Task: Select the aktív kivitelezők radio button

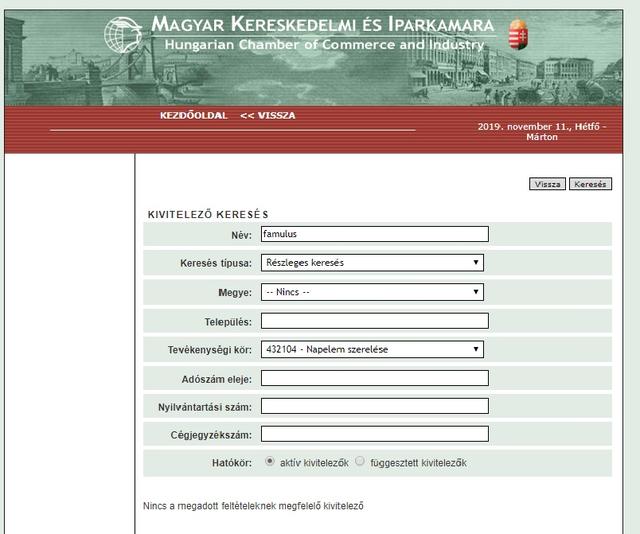Action: (x=269, y=461)
